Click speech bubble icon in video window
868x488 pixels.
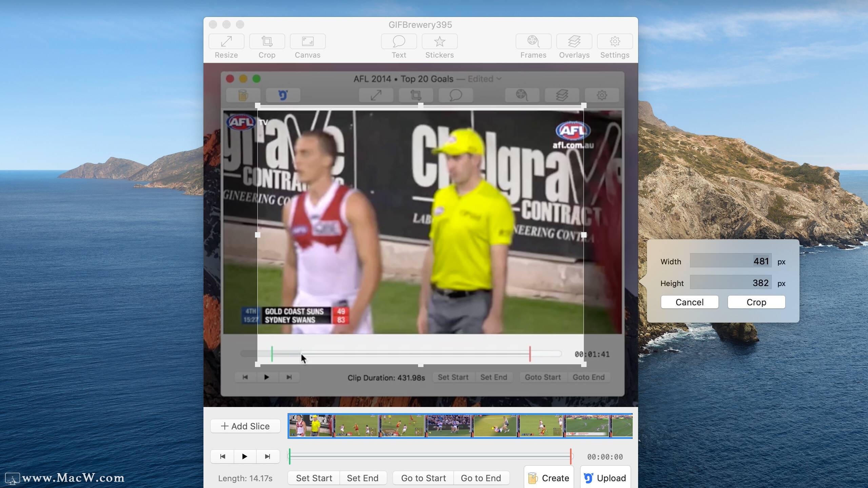coord(456,95)
